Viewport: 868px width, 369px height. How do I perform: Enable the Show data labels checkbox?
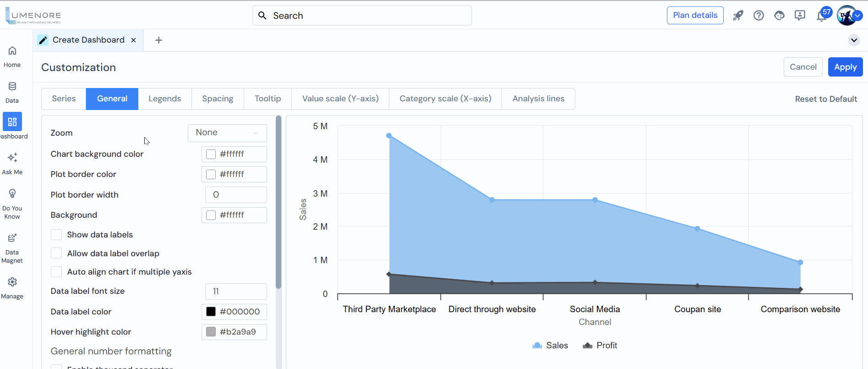pyautogui.click(x=56, y=235)
